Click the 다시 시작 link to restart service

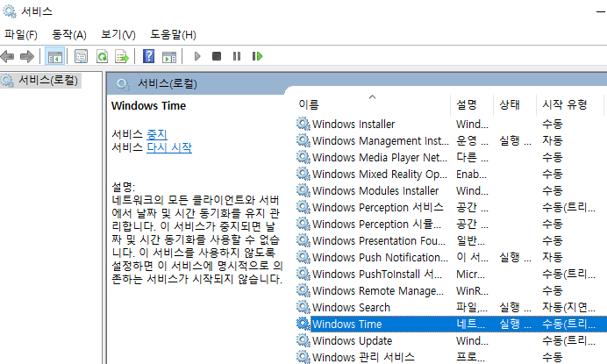click(x=169, y=147)
